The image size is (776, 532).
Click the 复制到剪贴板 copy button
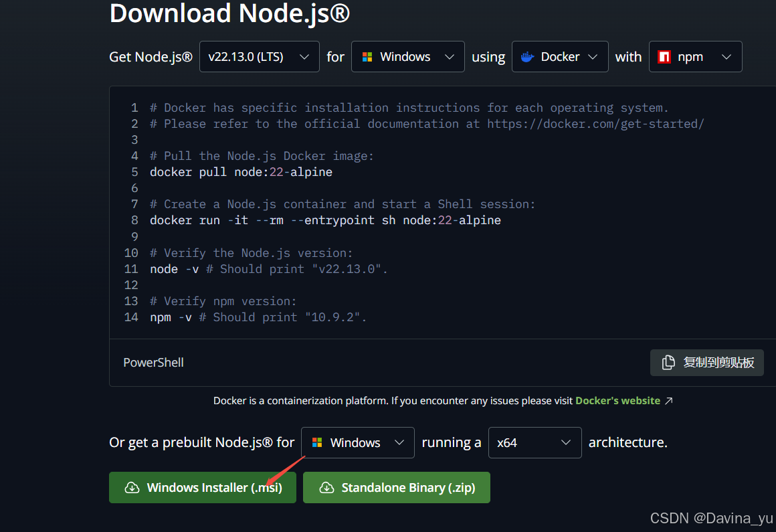(707, 362)
